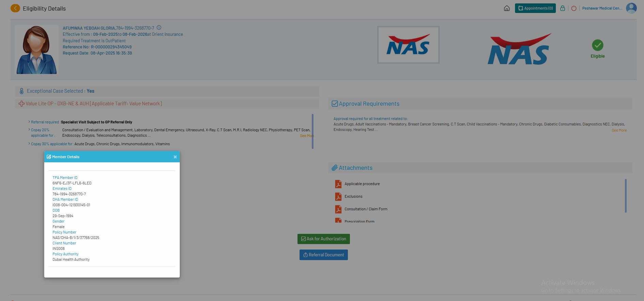Click the DHA Member ID value I008-004-121930145-01
This screenshot has height=301, width=644.
click(x=71, y=205)
